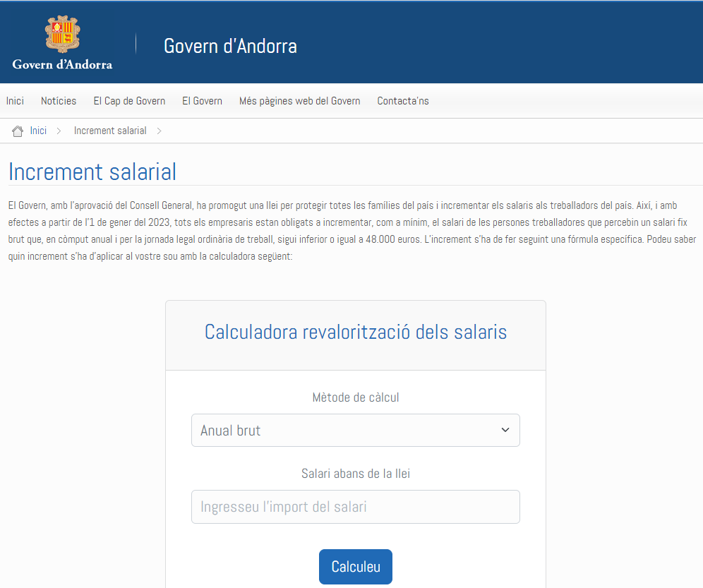Click the 'Increment salarial' page heading
The image size is (703, 588).
(92, 172)
